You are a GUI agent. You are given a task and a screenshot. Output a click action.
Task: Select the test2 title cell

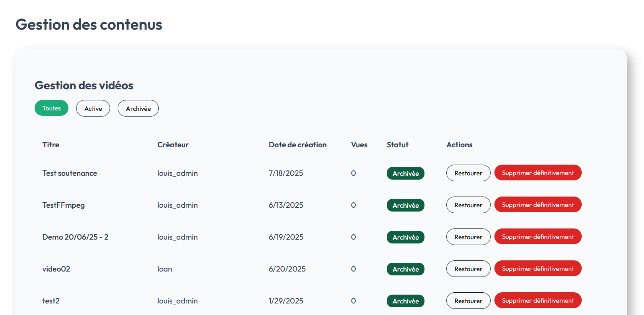tap(51, 301)
